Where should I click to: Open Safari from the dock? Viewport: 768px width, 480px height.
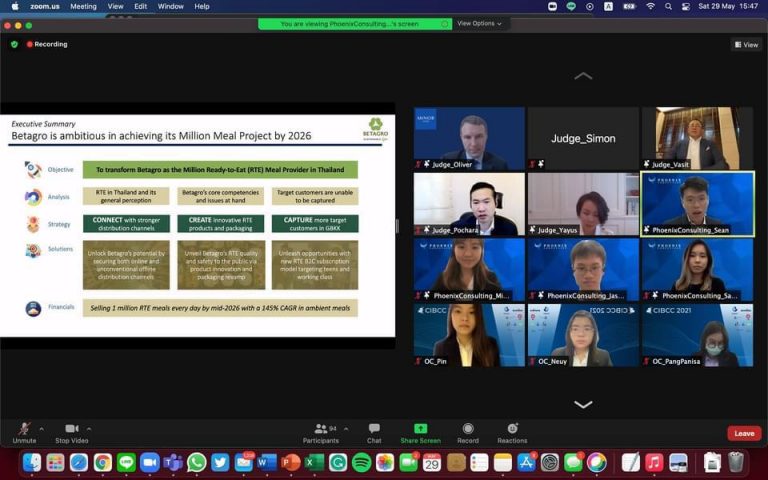[x=79, y=462]
